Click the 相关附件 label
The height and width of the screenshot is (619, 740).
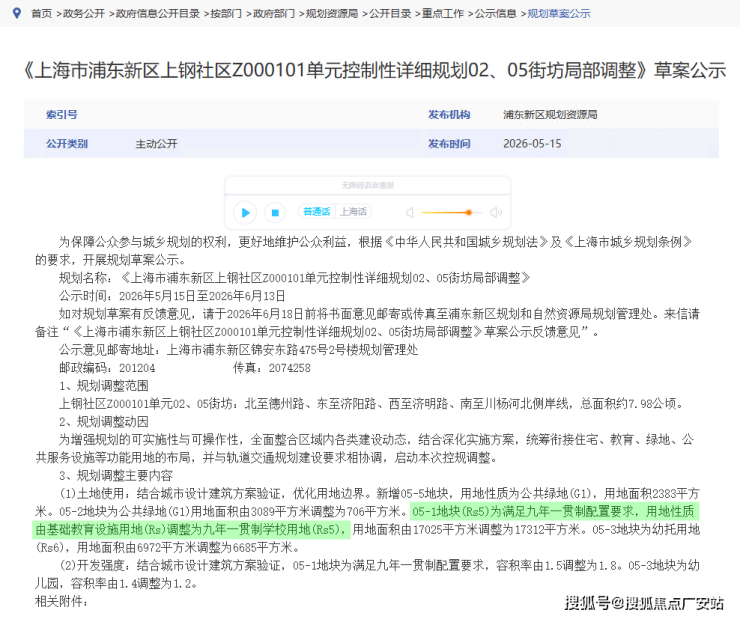61,602
